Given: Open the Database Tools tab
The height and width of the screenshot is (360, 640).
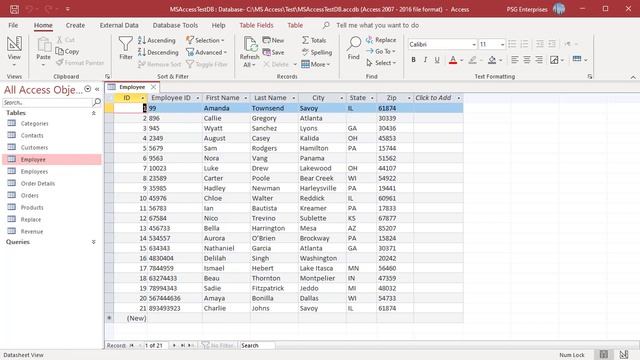Looking at the screenshot, I should pyautogui.click(x=175, y=25).
